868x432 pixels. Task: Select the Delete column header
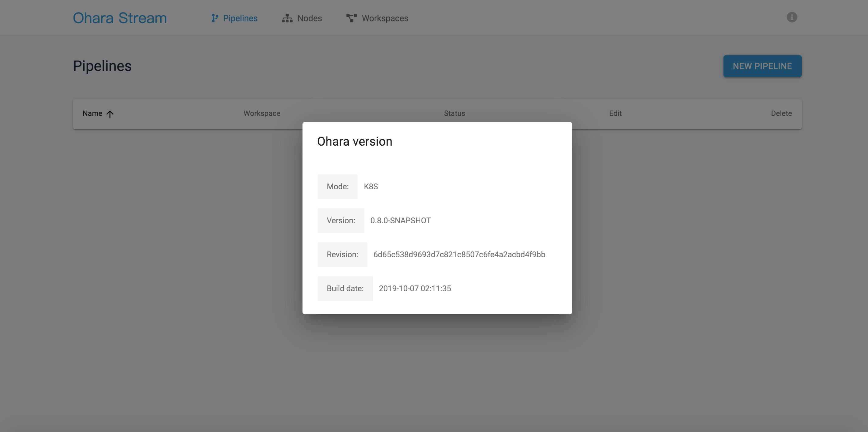click(781, 113)
